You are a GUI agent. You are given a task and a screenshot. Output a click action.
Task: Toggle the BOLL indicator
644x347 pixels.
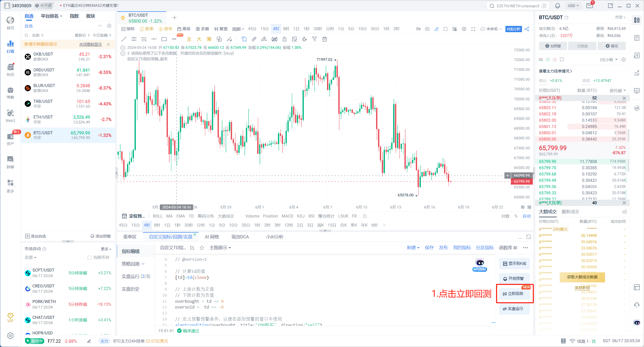157,216
